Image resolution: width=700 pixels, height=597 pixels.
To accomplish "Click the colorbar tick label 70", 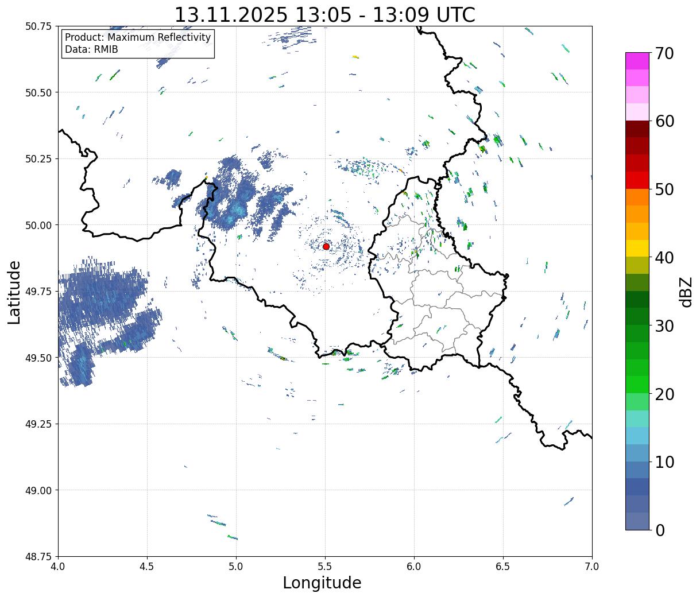I will coord(664,53).
